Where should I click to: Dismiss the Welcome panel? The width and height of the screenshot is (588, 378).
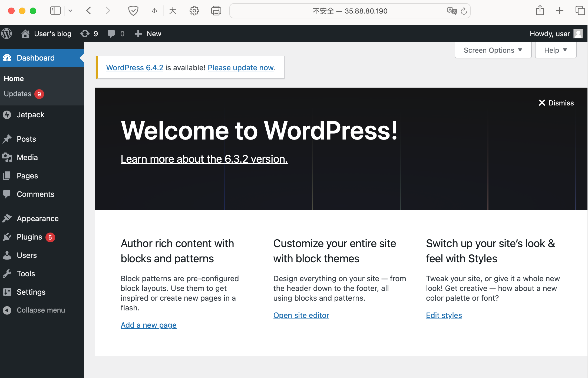click(x=556, y=103)
